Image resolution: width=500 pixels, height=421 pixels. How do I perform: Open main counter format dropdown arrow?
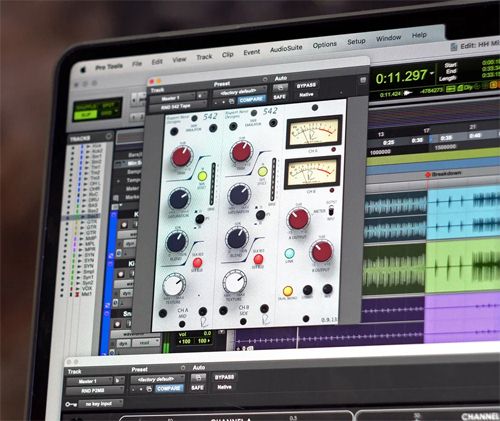coord(432,73)
